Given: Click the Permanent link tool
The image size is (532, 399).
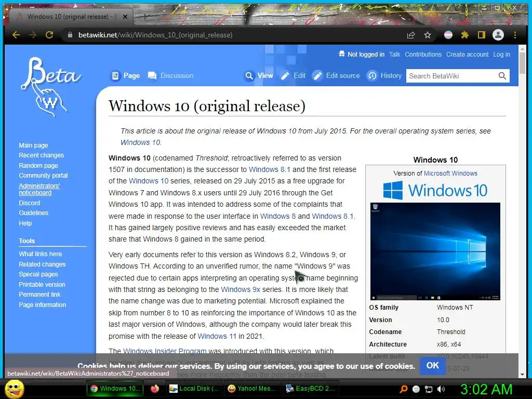Looking at the screenshot, I should point(39,295).
